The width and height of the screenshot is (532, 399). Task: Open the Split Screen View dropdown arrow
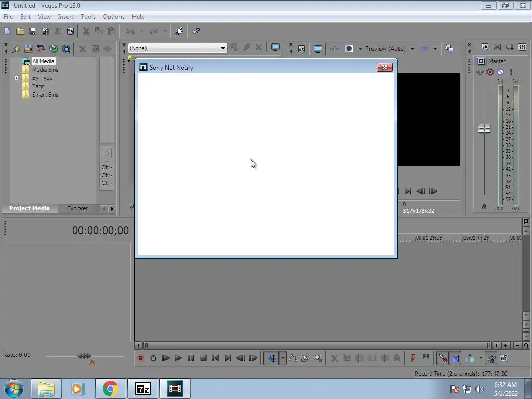pyautogui.click(x=360, y=49)
